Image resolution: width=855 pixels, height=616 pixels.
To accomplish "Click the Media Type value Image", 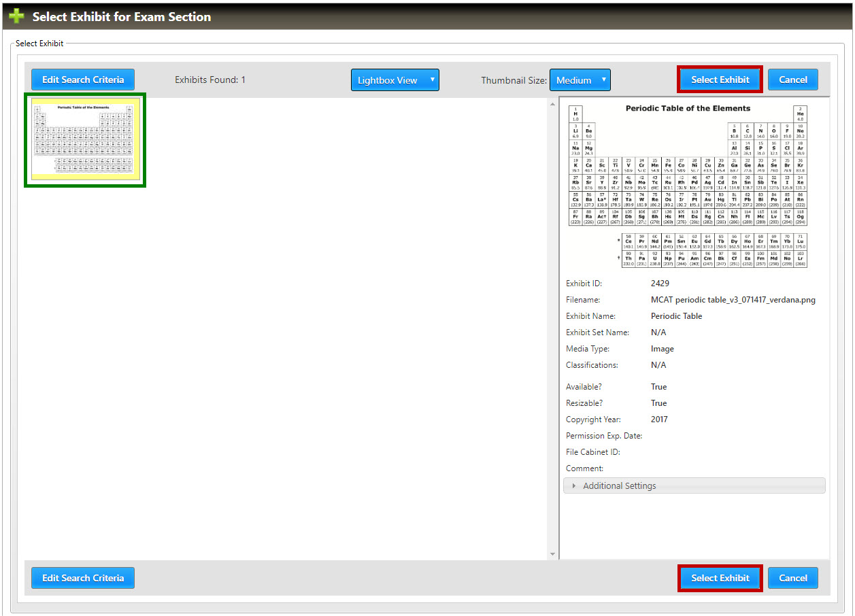I will 662,349.
